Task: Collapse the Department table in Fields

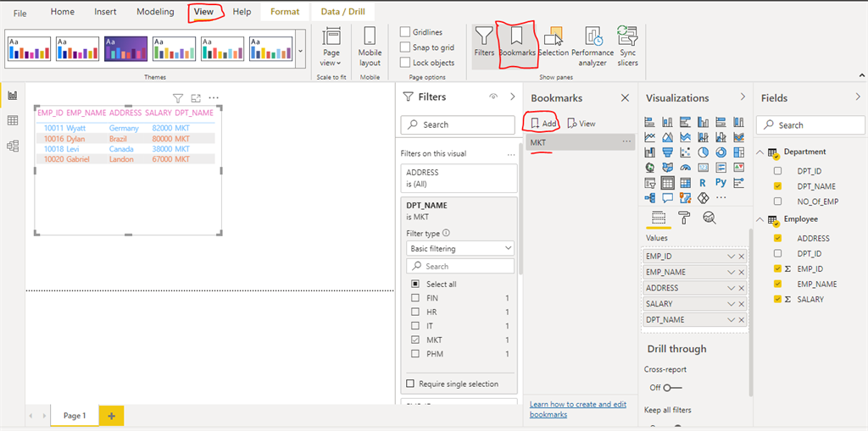Action: (x=759, y=152)
